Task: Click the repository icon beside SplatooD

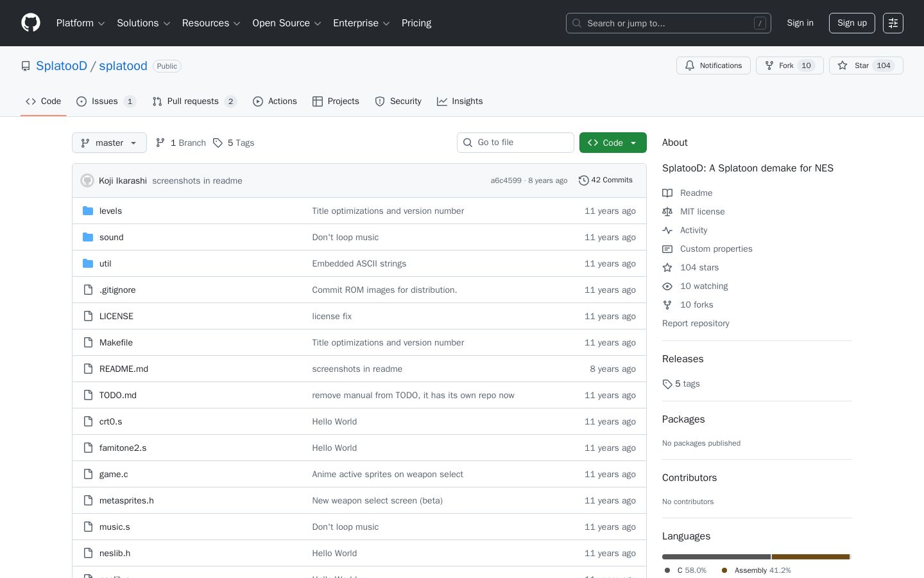Action: tap(26, 66)
